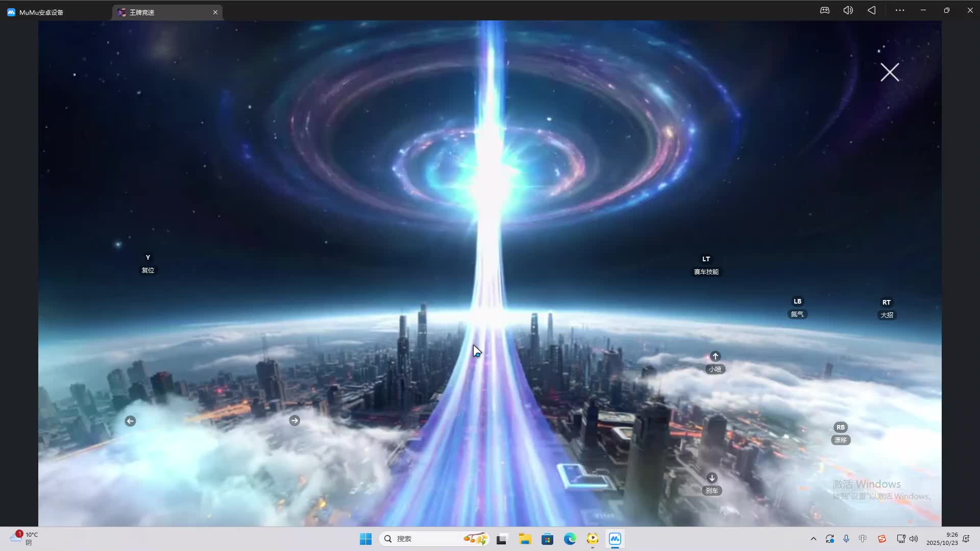This screenshot has width=980, height=551.
Task: Open the three-dot more menu in title bar
Action: [900, 10]
